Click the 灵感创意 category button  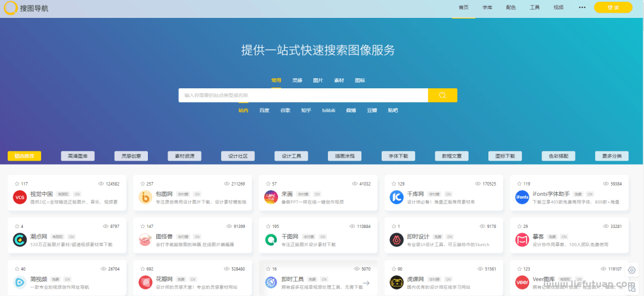131,156
